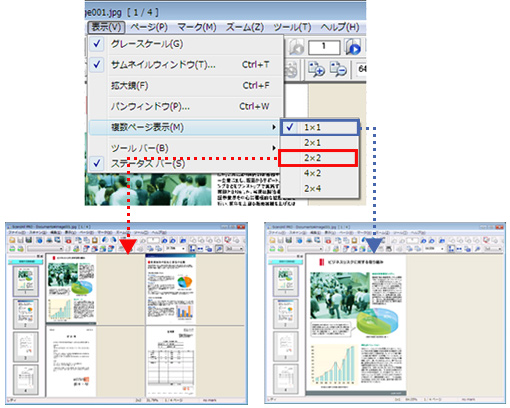Screen dimensions: 510x408
Task: Click fit-to-page icon in 1×1 window
Action: point(451,249)
